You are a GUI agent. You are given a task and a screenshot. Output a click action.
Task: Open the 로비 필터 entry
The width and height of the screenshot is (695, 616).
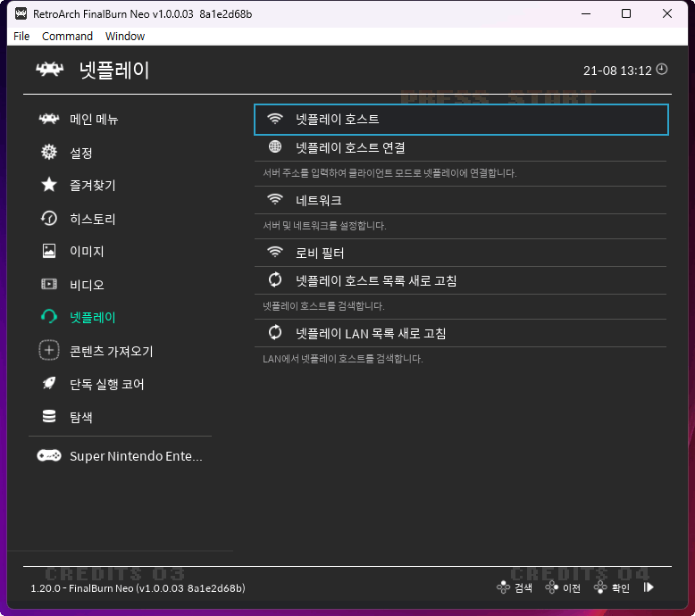(461, 253)
